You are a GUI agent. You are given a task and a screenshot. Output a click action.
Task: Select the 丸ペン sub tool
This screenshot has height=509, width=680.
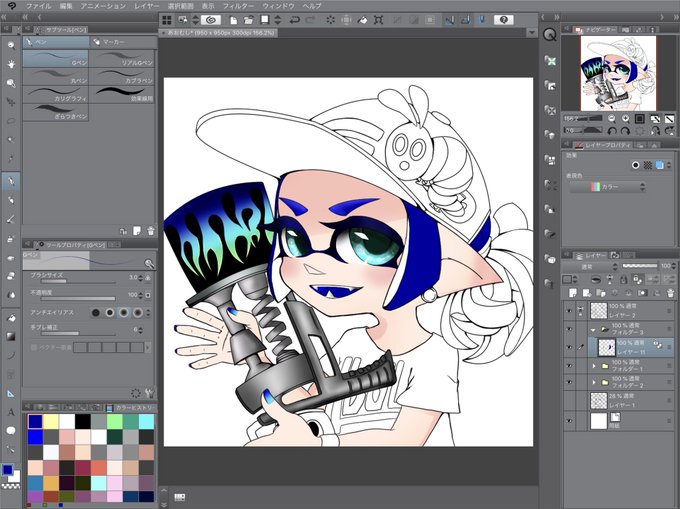[x=56, y=76]
